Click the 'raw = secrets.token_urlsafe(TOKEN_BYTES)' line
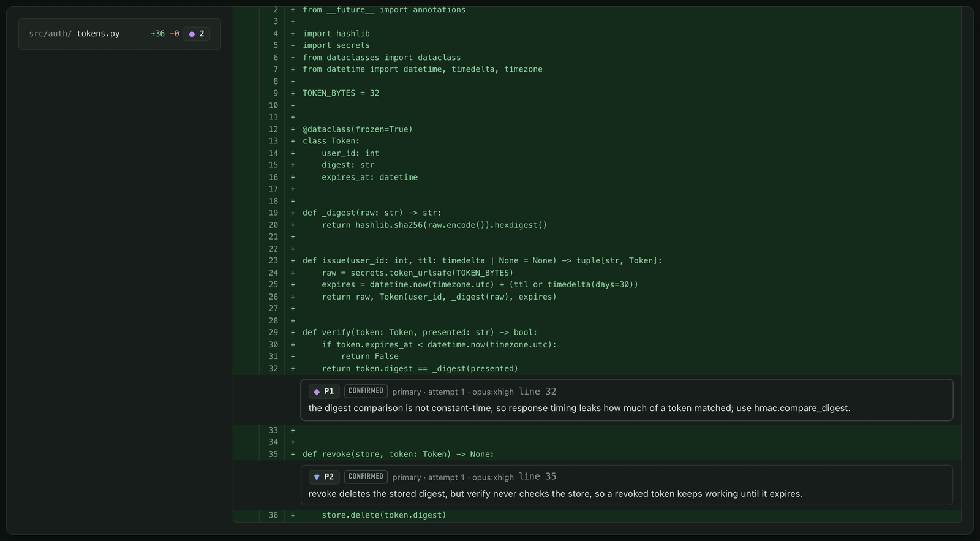Viewport: 980px width, 541px height. click(x=417, y=273)
